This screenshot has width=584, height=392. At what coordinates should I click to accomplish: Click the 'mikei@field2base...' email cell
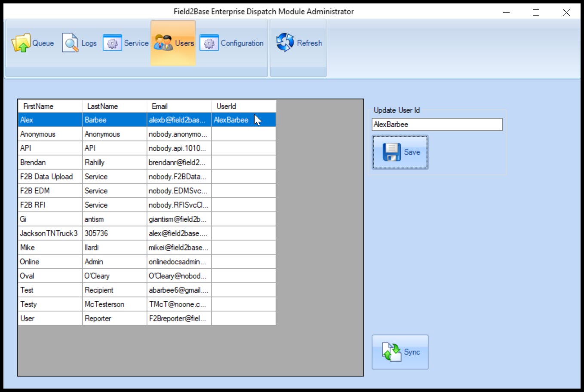click(x=179, y=248)
